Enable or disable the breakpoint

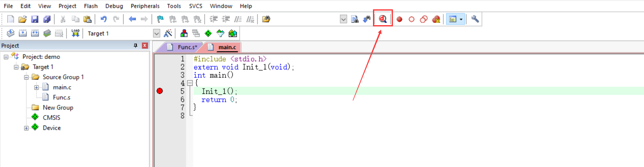412,19
